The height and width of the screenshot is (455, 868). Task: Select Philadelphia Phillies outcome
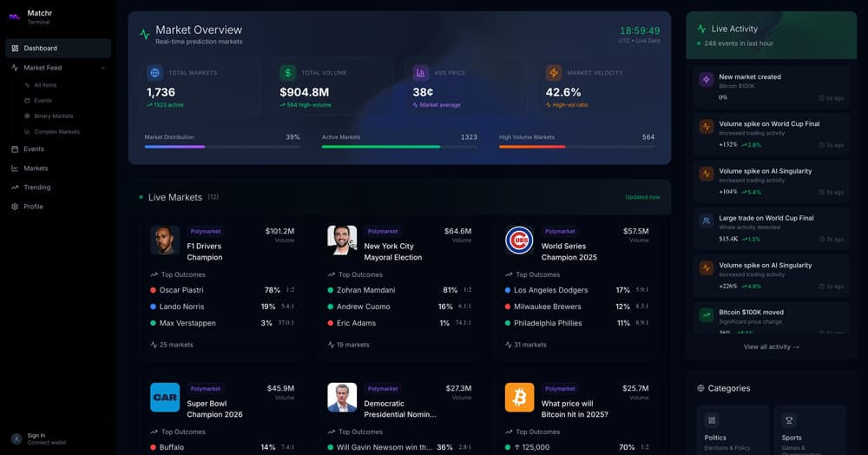click(x=576, y=323)
